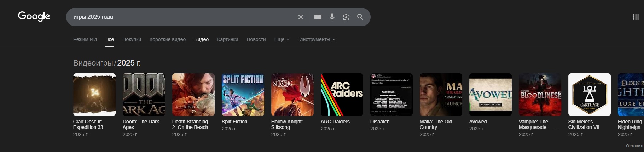Open the on-screen keyboard icon
644x152 pixels.
(x=318, y=17)
